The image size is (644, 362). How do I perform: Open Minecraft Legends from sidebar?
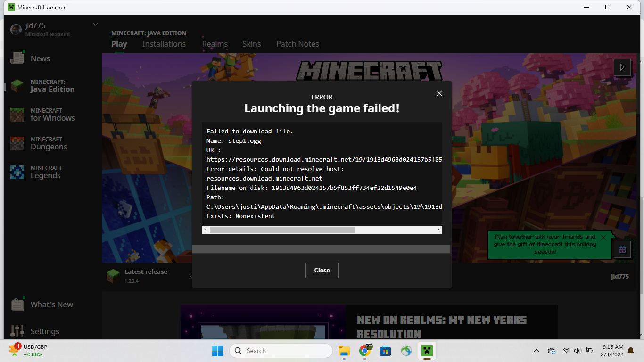[x=45, y=172]
